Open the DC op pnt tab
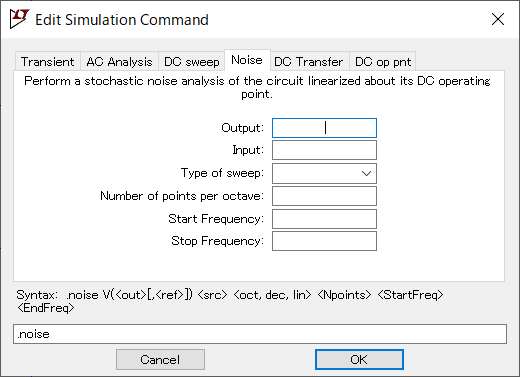The width and height of the screenshot is (520, 377). [383, 62]
